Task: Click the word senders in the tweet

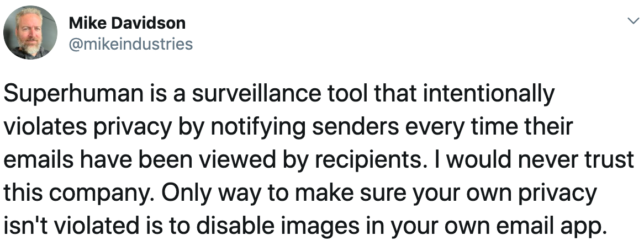Action: pyautogui.click(x=355, y=128)
